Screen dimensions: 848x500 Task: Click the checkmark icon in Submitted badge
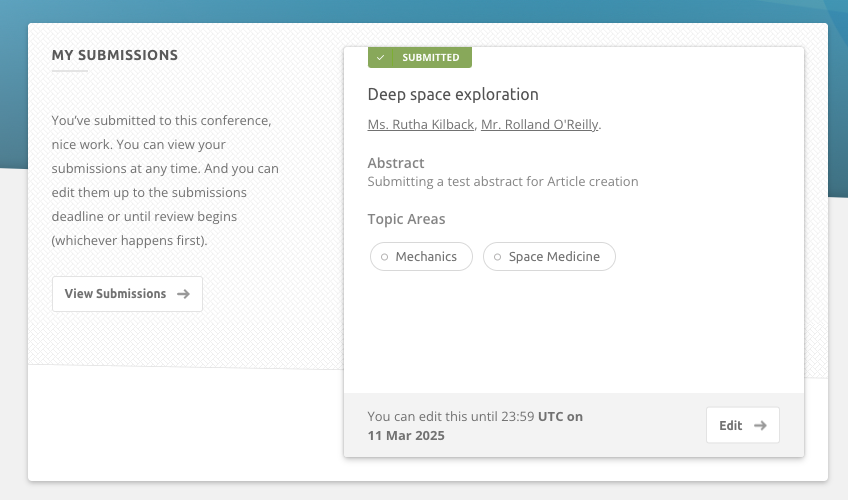pos(381,58)
